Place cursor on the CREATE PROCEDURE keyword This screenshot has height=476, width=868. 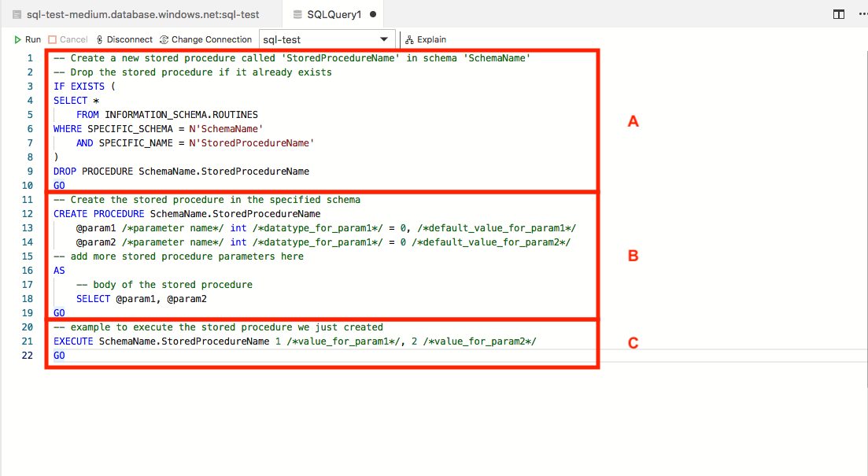[98, 214]
